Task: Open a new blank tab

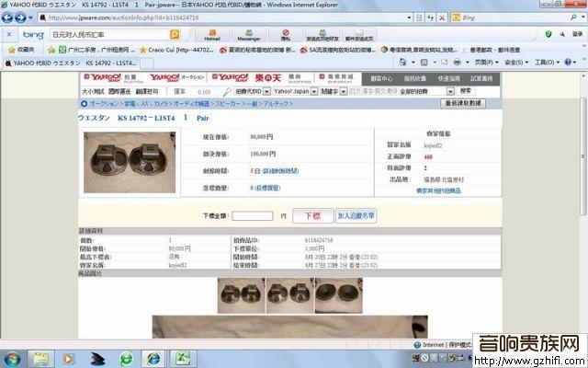Action: (146, 63)
